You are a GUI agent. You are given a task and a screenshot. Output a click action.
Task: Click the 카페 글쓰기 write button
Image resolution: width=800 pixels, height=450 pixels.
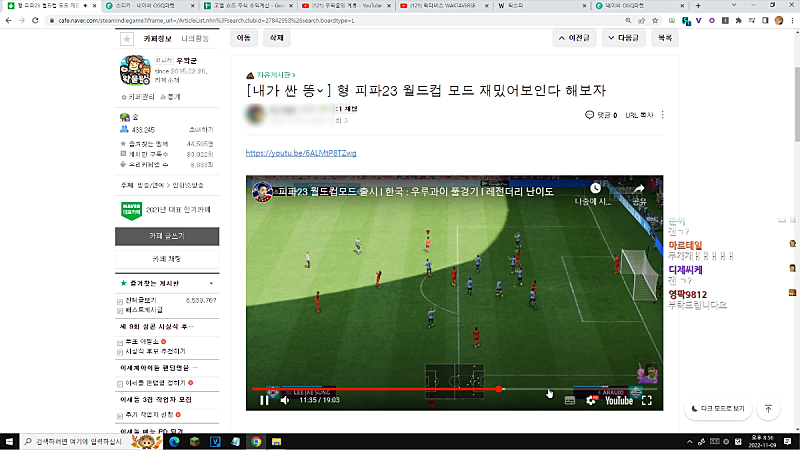pyautogui.click(x=167, y=236)
